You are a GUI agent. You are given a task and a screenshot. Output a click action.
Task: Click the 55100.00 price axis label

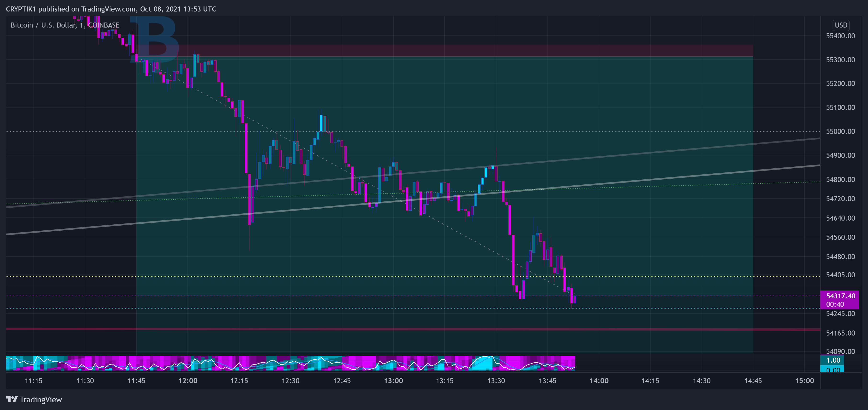(840, 107)
